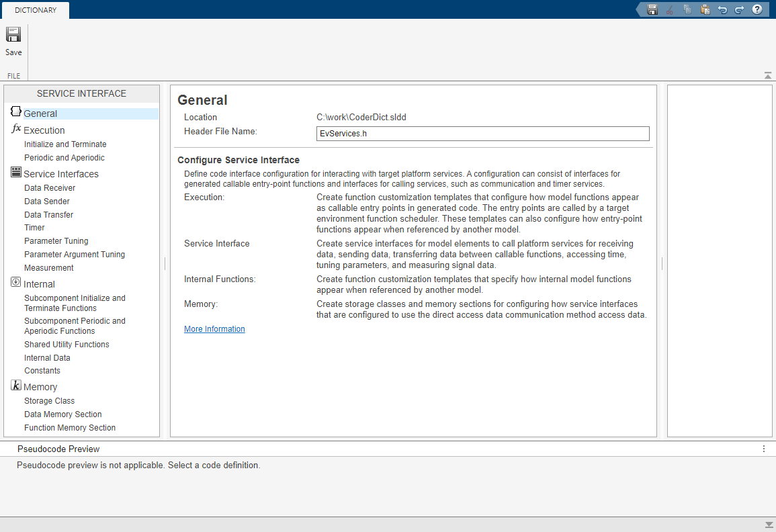Click the Save button in the FILE section
776x532 pixels.
(13, 41)
